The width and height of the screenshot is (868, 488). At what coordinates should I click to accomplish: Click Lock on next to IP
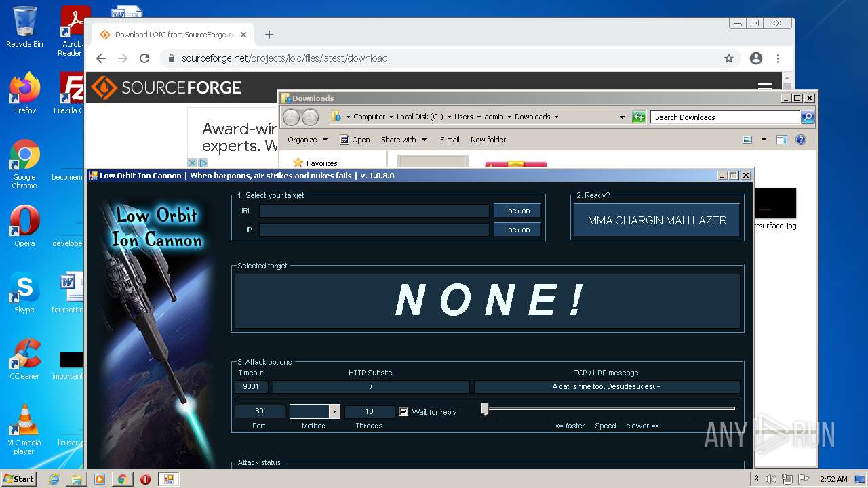click(x=517, y=230)
